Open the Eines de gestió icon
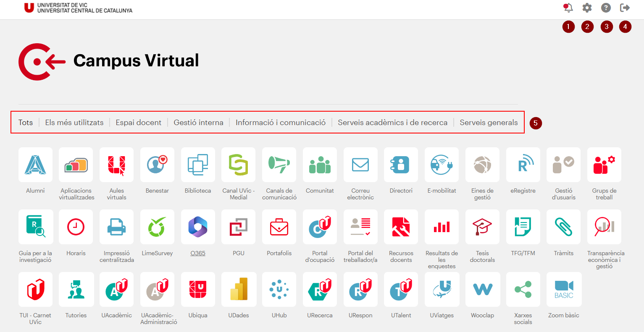Viewport: 644px width, 332px height. 482,165
